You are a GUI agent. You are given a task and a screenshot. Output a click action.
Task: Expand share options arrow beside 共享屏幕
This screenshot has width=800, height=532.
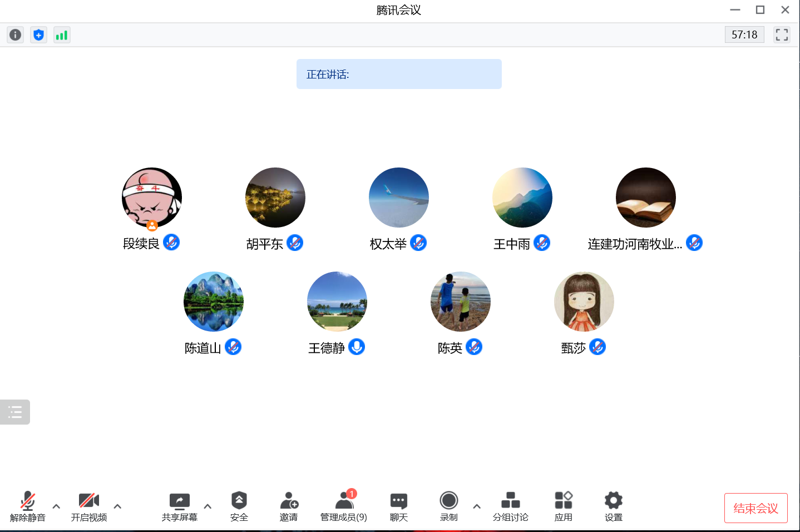coord(208,506)
